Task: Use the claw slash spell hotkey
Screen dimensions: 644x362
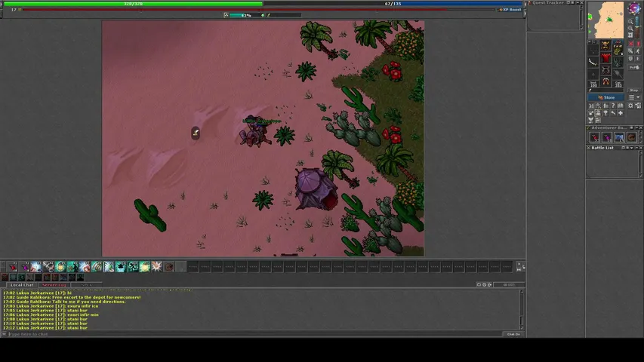Action: coord(97,267)
